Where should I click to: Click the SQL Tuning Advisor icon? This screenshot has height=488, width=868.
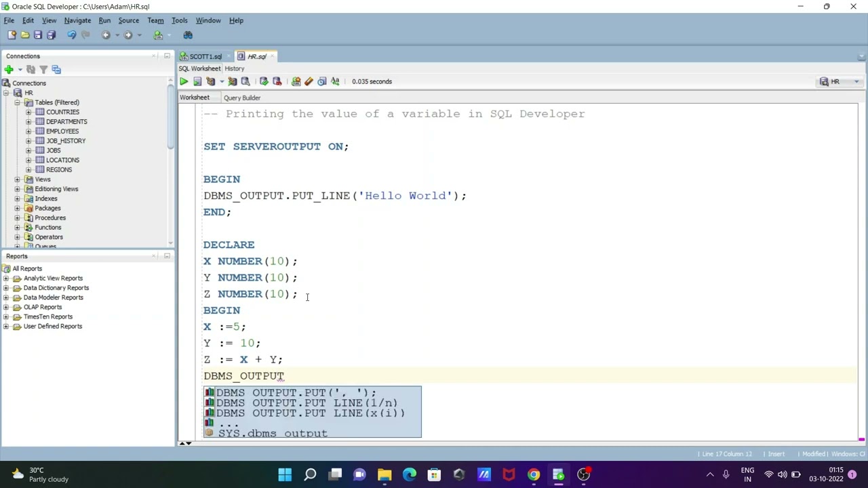coord(245,81)
